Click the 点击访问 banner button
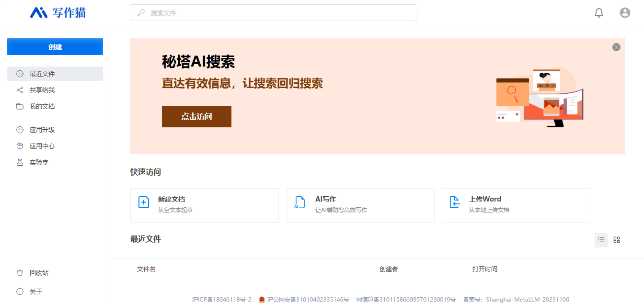The height and width of the screenshot is (303, 644). [x=196, y=116]
